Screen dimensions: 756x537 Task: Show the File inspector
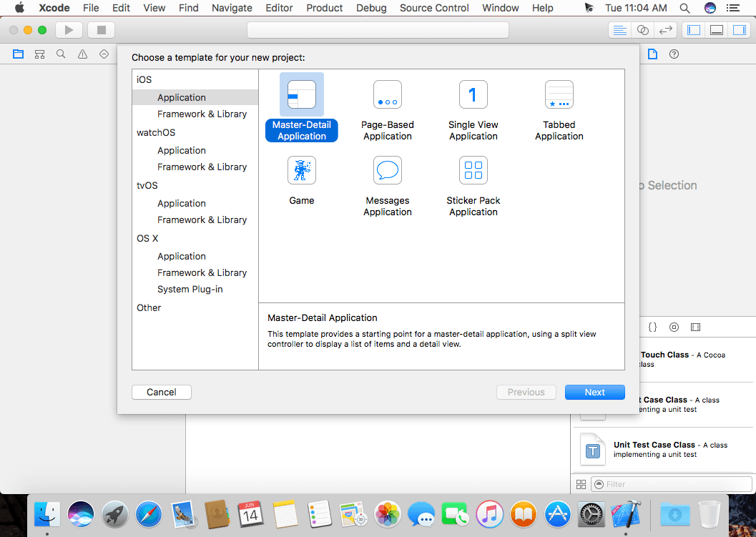652,54
